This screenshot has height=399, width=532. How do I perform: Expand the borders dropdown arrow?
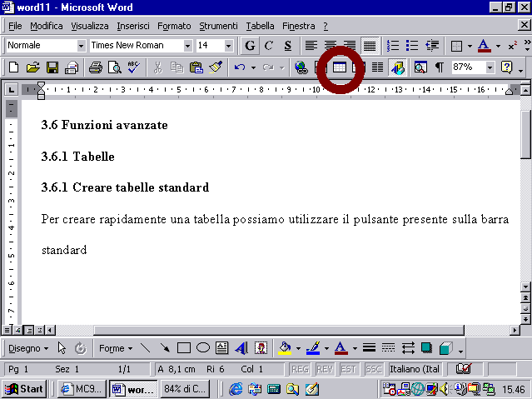(470, 46)
